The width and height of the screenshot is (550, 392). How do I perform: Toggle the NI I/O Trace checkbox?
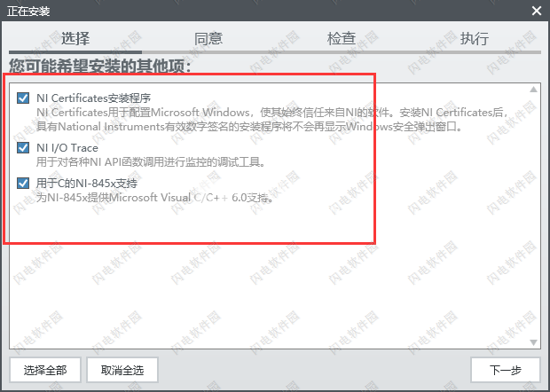[x=23, y=147]
